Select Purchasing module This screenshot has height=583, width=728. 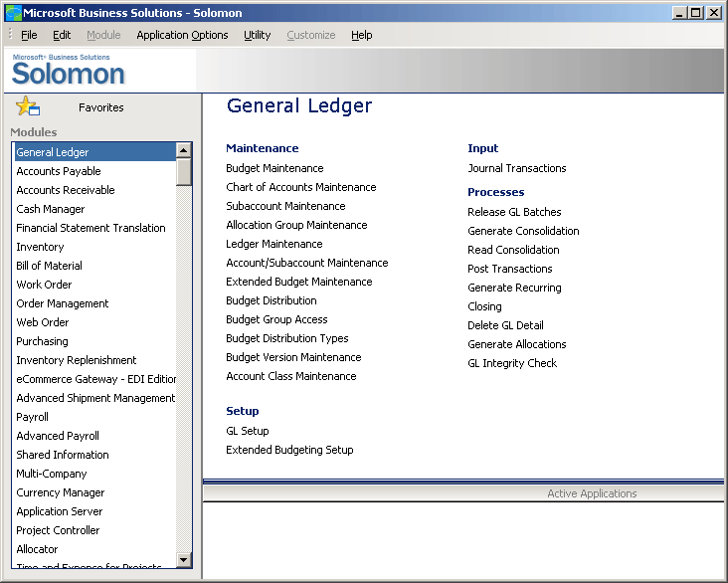[94, 341]
